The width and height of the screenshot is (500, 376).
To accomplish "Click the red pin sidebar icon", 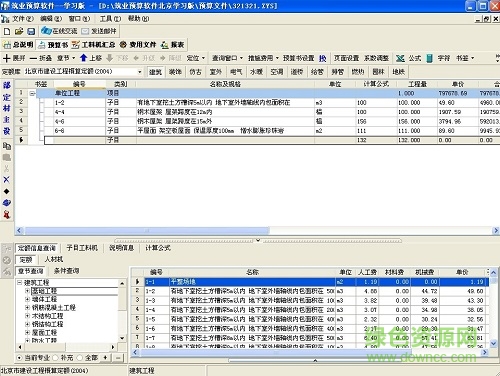I will coord(7,215).
